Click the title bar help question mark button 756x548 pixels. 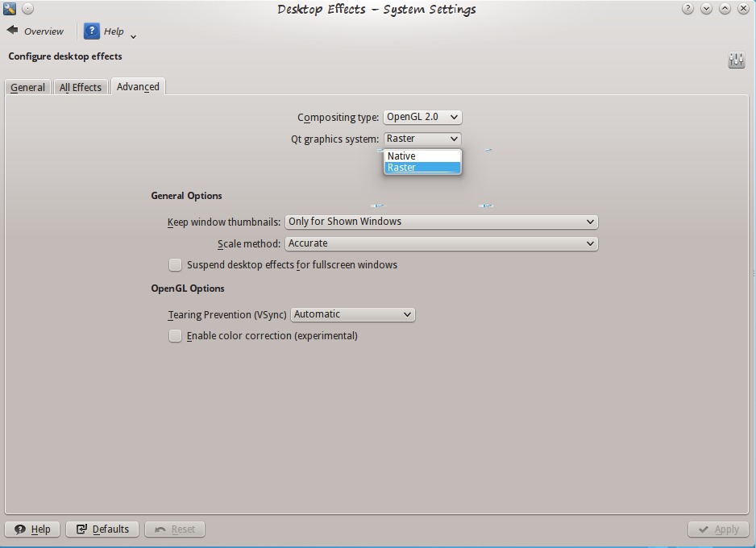click(687, 9)
